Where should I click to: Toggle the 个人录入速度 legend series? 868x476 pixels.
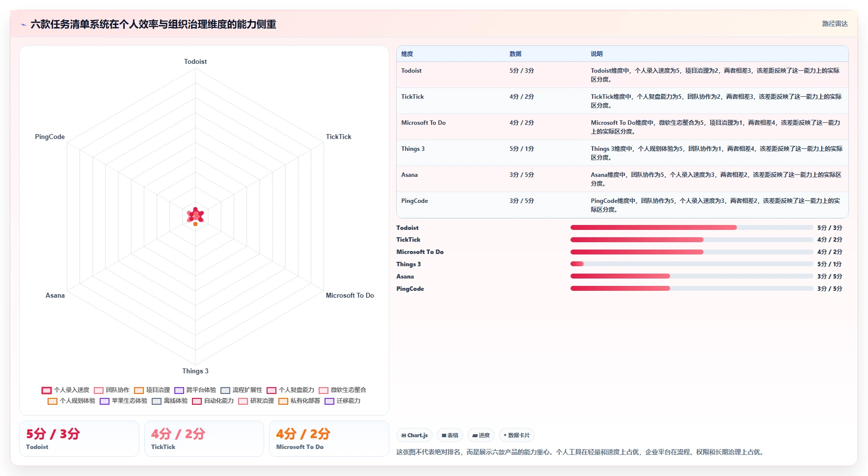tap(66, 390)
